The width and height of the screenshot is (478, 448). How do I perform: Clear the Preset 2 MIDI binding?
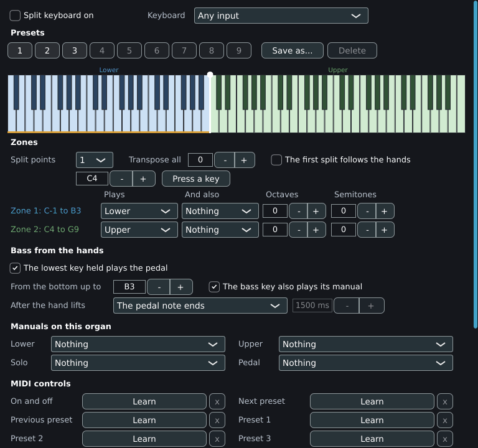coord(217,439)
